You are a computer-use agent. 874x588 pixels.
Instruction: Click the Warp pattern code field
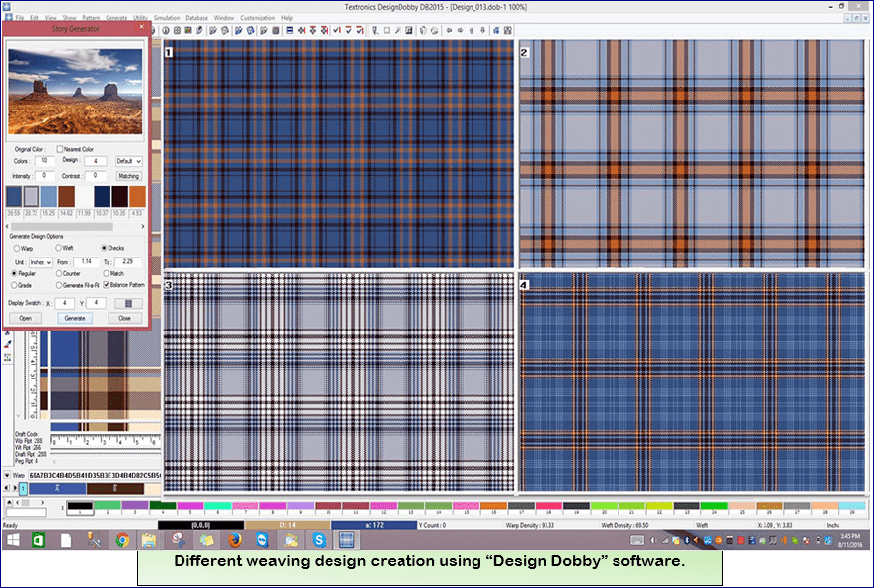(94, 476)
